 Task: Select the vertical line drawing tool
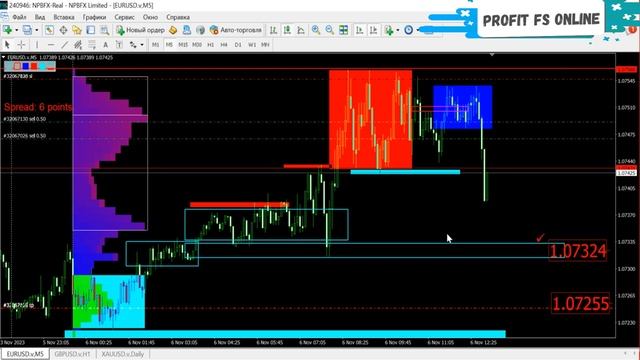[x=37, y=44]
